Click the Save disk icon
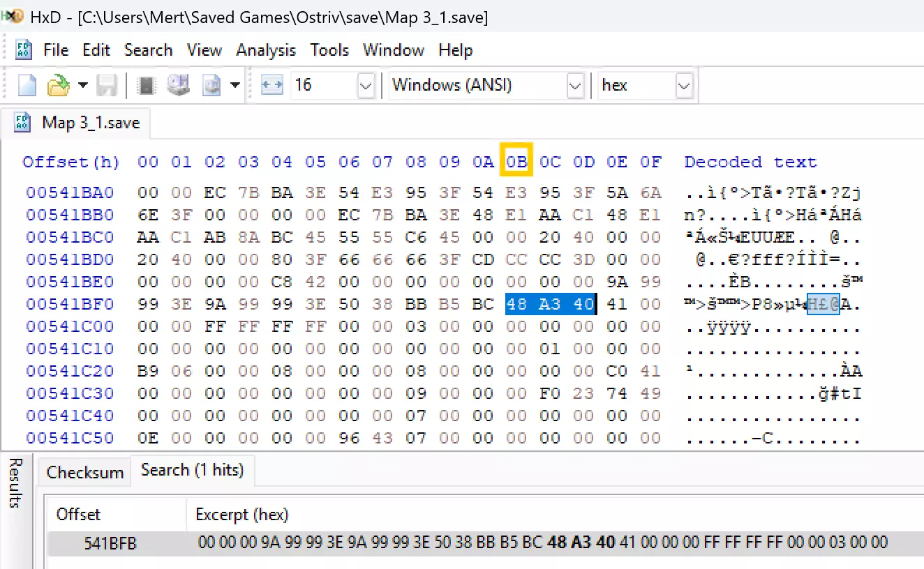The height and width of the screenshot is (569, 924). [x=107, y=86]
